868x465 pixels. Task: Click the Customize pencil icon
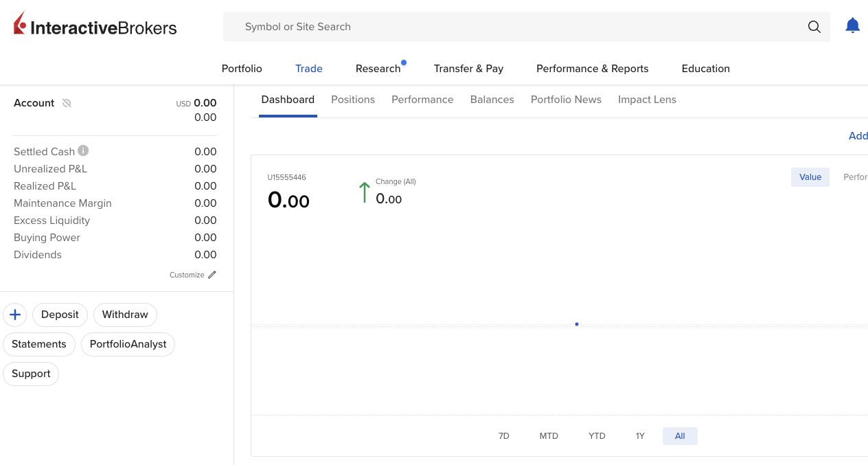click(x=212, y=275)
